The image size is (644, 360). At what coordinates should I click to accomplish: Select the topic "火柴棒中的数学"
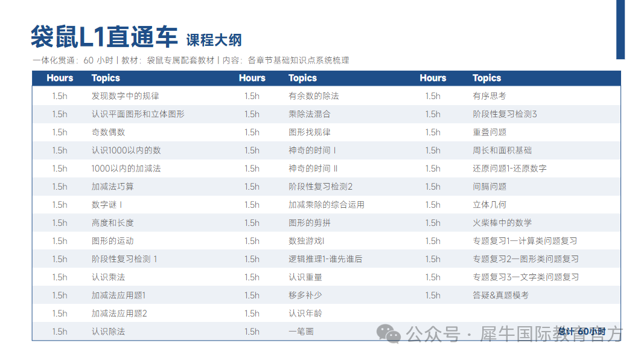(502, 223)
